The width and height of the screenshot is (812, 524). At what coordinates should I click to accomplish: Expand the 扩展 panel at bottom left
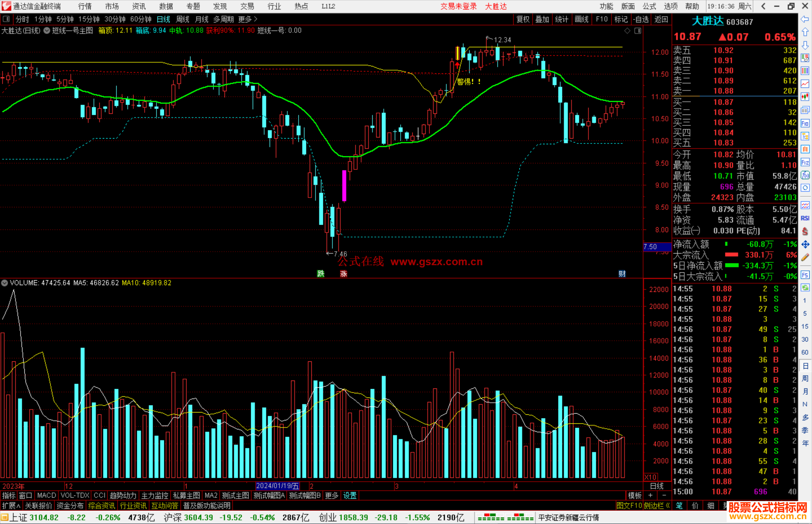click(11, 506)
